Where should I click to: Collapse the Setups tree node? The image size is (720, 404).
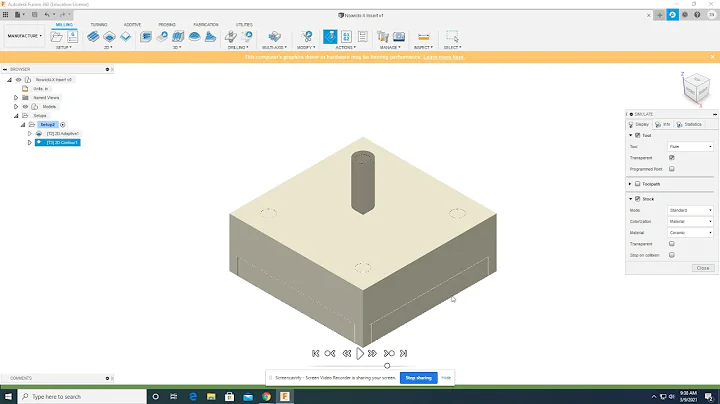click(x=16, y=116)
